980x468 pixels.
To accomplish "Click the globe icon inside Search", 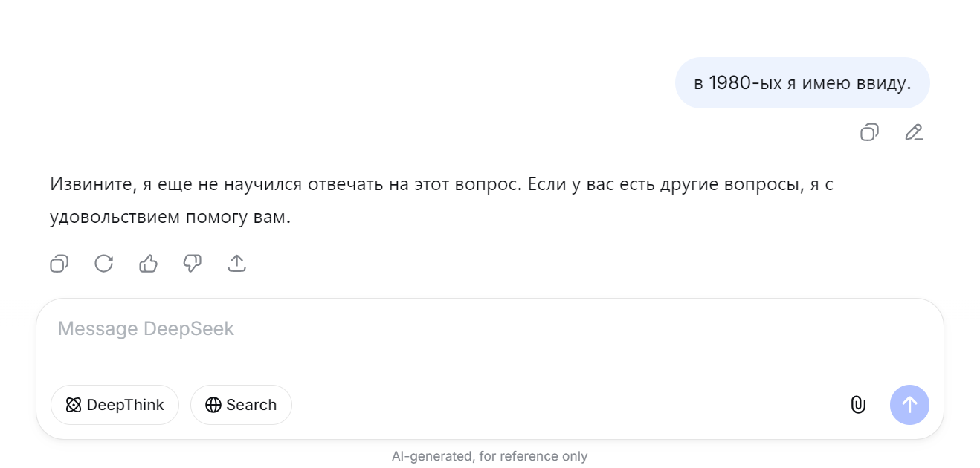I will click(x=213, y=405).
